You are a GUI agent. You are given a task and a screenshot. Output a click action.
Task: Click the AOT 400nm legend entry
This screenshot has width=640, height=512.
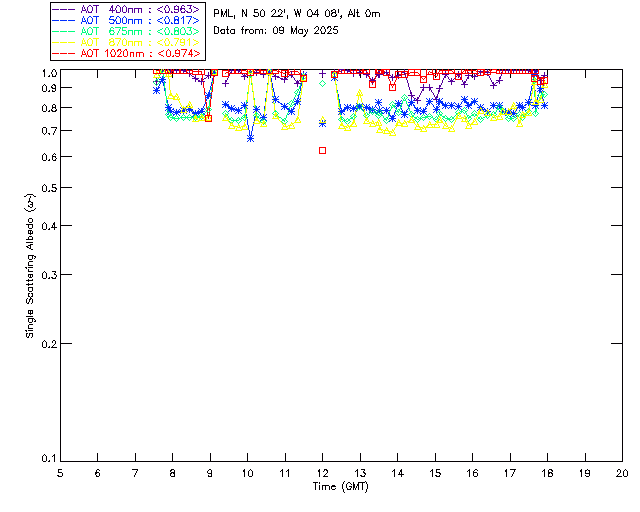point(126,9)
